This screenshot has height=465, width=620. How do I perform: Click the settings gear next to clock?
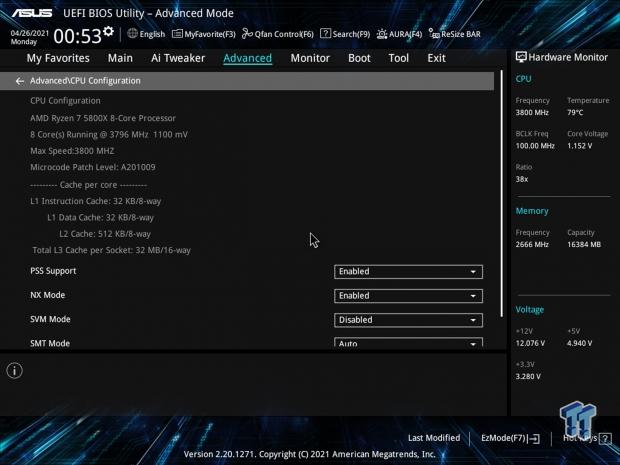(x=108, y=31)
